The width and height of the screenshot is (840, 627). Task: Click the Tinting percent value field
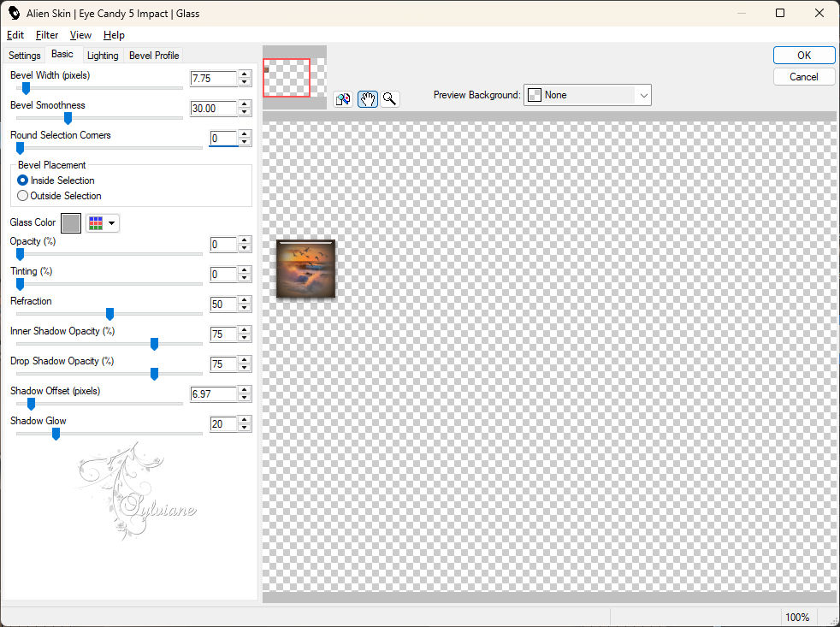[x=223, y=275]
